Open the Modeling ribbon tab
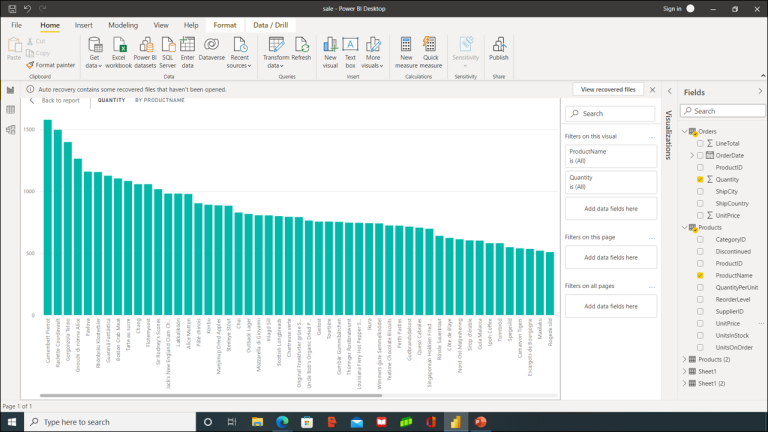 point(123,24)
